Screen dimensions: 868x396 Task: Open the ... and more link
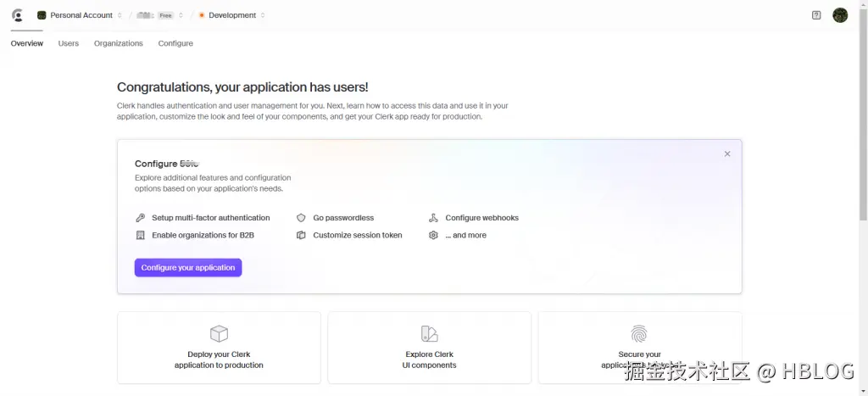(465, 235)
